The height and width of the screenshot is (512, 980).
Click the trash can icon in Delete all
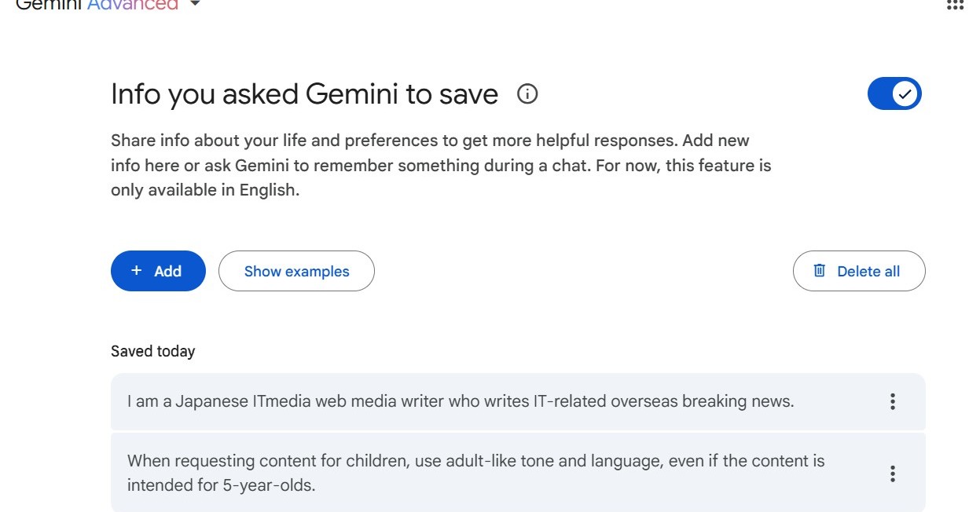pyautogui.click(x=820, y=271)
